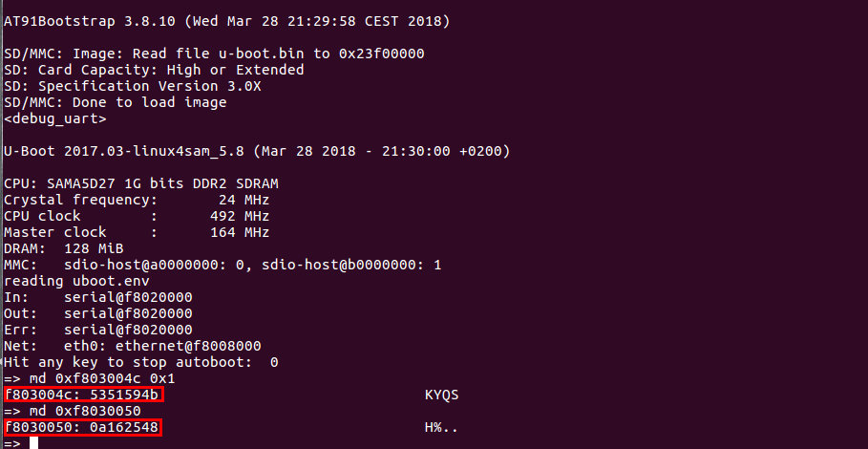Click the AT91Bootstrap 3.8.10 header line
868x449 pixels.
tap(227, 22)
